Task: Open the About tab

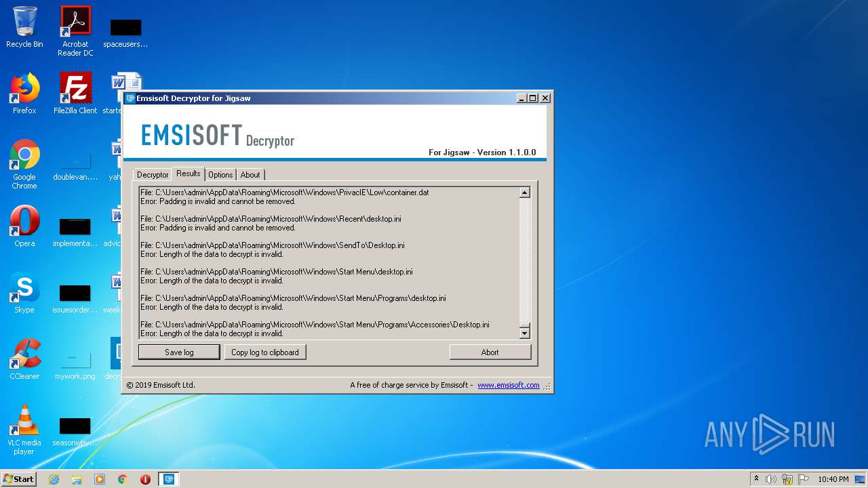Action: (x=250, y=175)
